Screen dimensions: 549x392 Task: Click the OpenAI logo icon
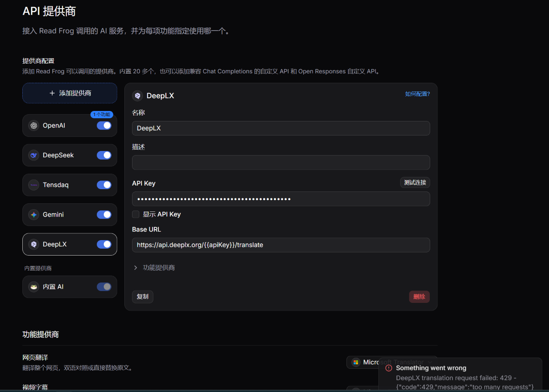(34, 126)
